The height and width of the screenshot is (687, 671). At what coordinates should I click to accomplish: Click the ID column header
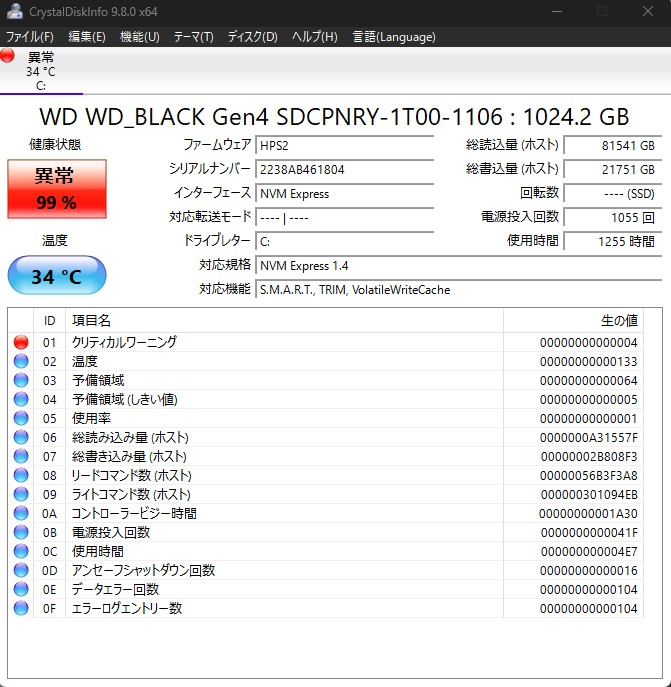click(50, 320)
